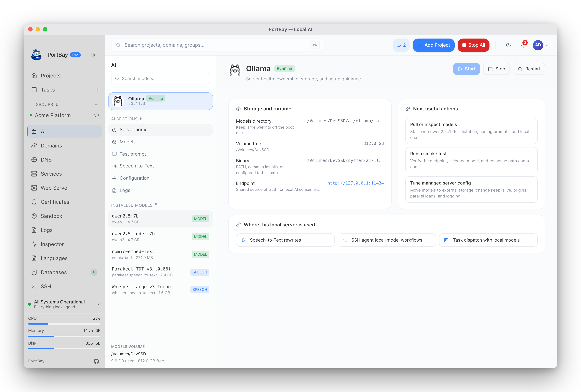Open Run a smoke test card
This screenshot has height=392, width=581.
pyautogui.click(x=471, y=160)
